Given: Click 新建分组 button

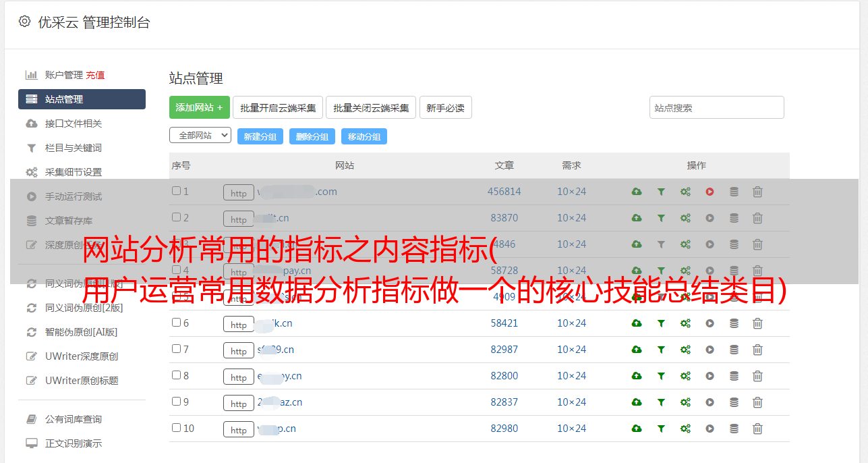Looking at the screenshot, I should pos(260,136).
